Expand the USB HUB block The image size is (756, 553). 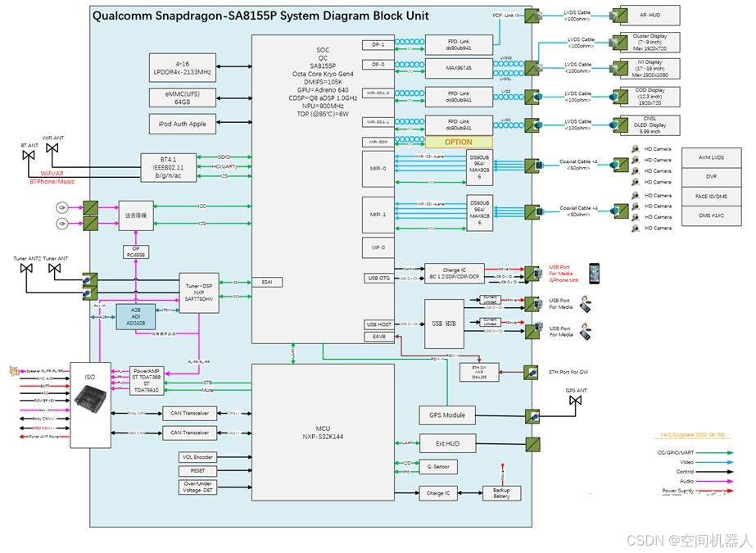click(x=443, y=323)
